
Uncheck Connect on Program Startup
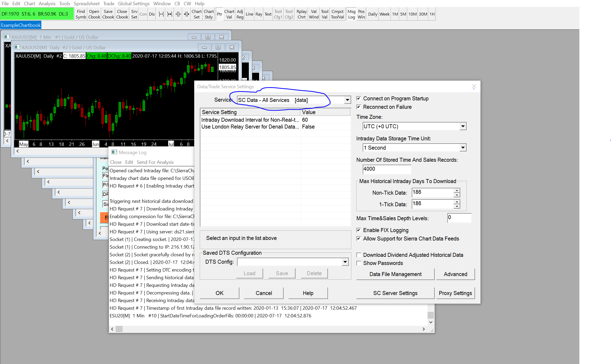358,99
